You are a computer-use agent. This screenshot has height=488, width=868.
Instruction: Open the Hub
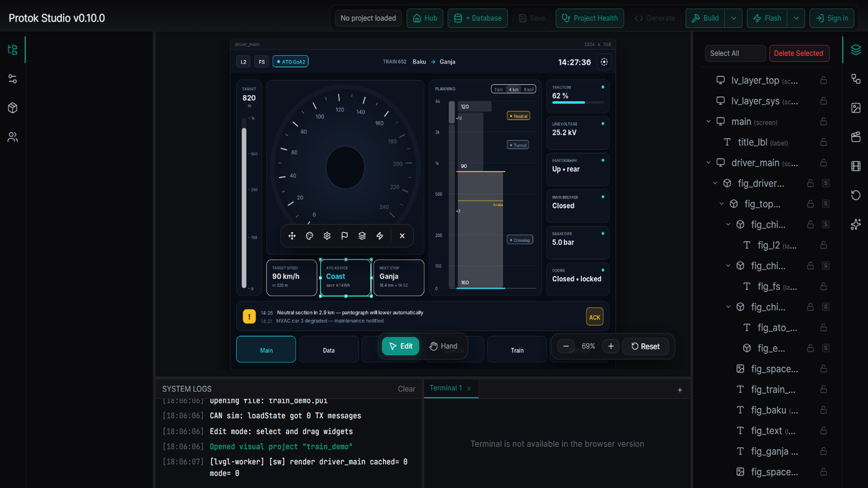tap(425, 18)
